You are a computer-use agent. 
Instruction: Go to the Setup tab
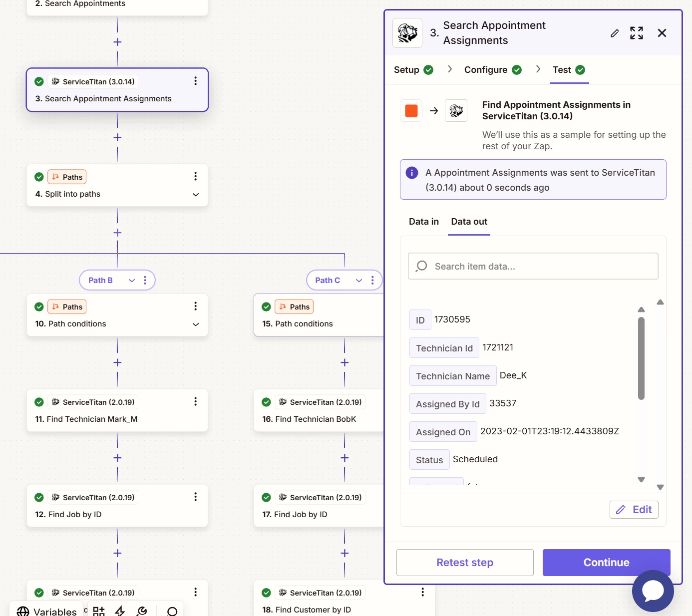click(413, 70)
